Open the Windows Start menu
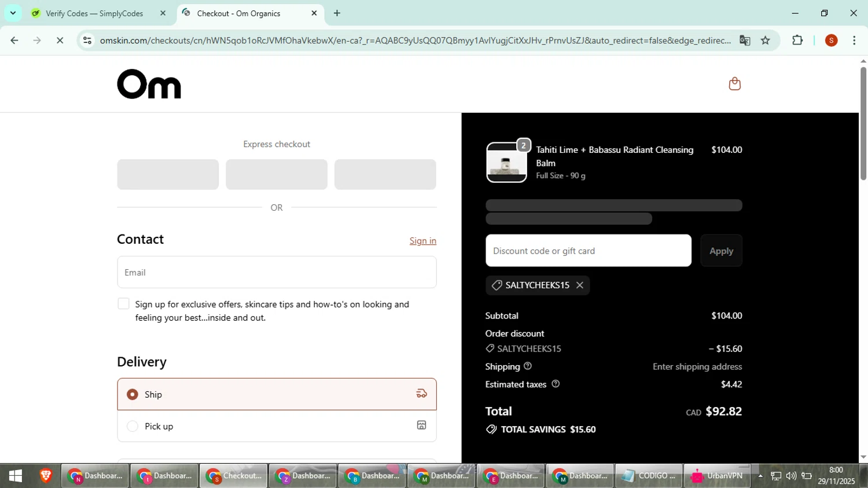The height and width of the screenshot is (488, 868). pyautogui.click(x=16, y=476)
